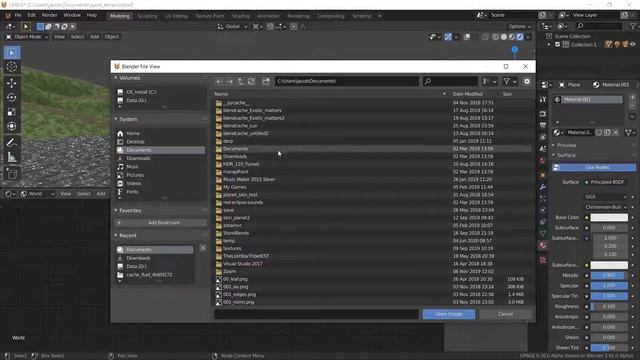Switch to rendered viewport shading
The height and width of the screenshot is (360, 640).
(520, 37)
